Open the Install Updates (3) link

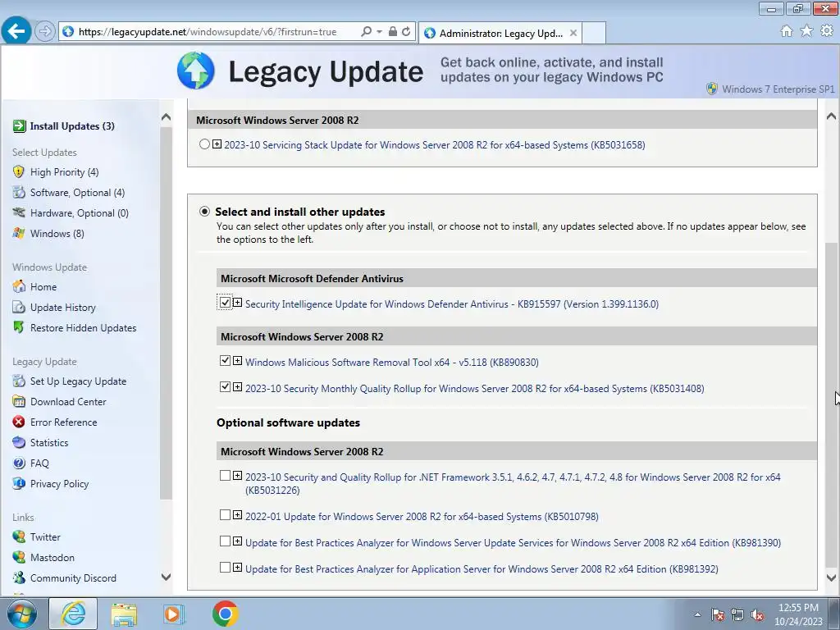(72, 126)
